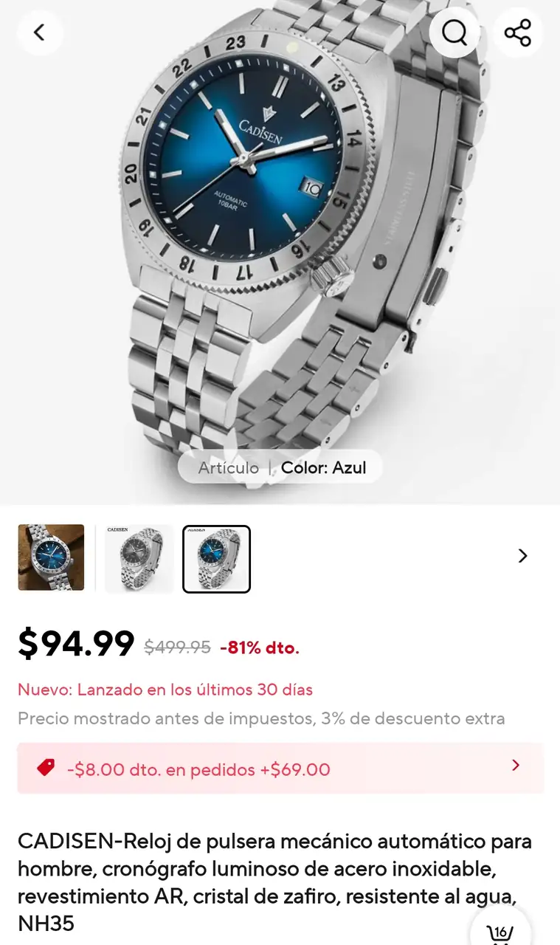Image resolution: width=560 pixels, height=945 pixels.
Task: Tap the crossed-out $499.95 original price
Action: (x=177, y=647)
